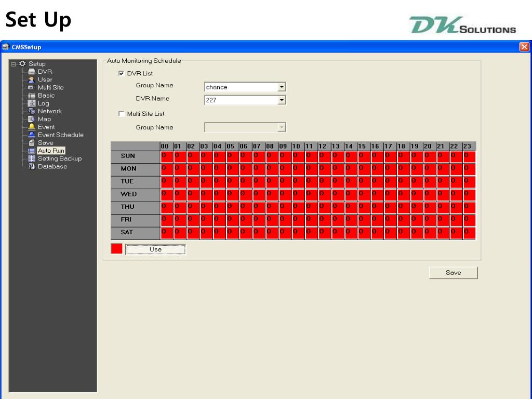Uncheck the DVR List checkbox

coord(121,73)
